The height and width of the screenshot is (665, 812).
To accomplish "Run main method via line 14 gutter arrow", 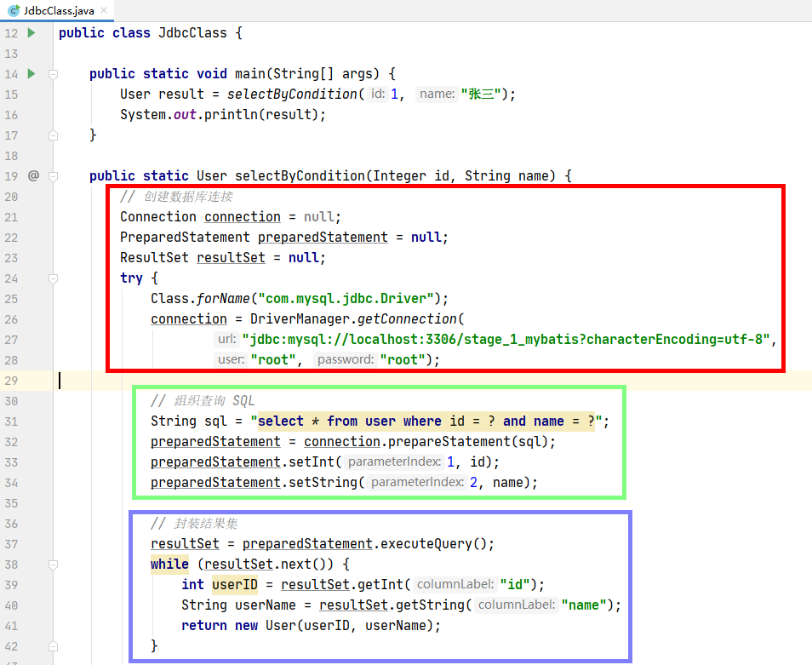I will point(31,74).
